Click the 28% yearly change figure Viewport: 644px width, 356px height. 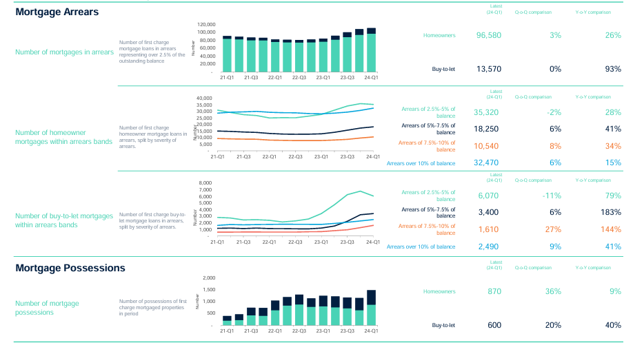click(x=613, y=112)
